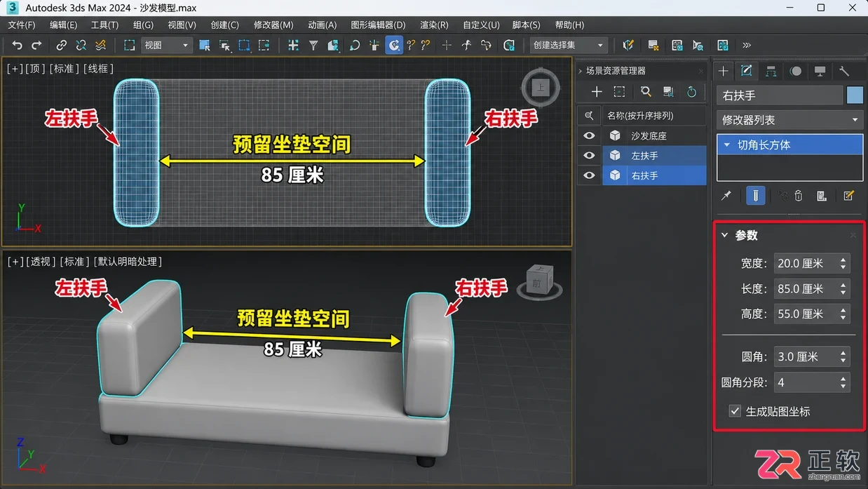868x489 pixels.
Task: Click the funnel-shaped filter icon
Action: coord(313,45)
